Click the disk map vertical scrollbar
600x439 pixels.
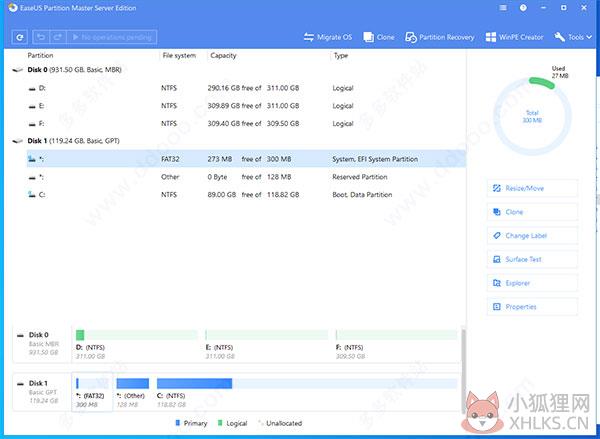click(464, 371)
